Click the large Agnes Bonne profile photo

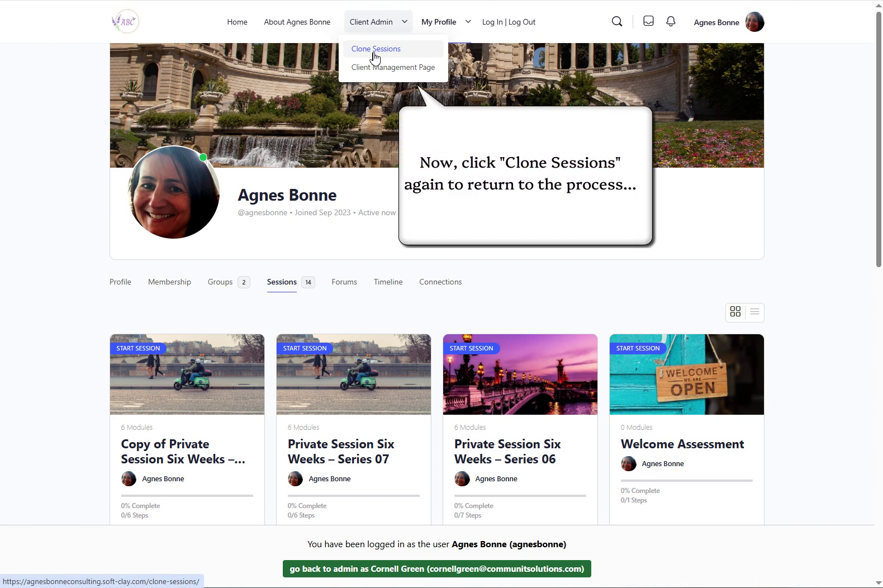pos(173,192)
